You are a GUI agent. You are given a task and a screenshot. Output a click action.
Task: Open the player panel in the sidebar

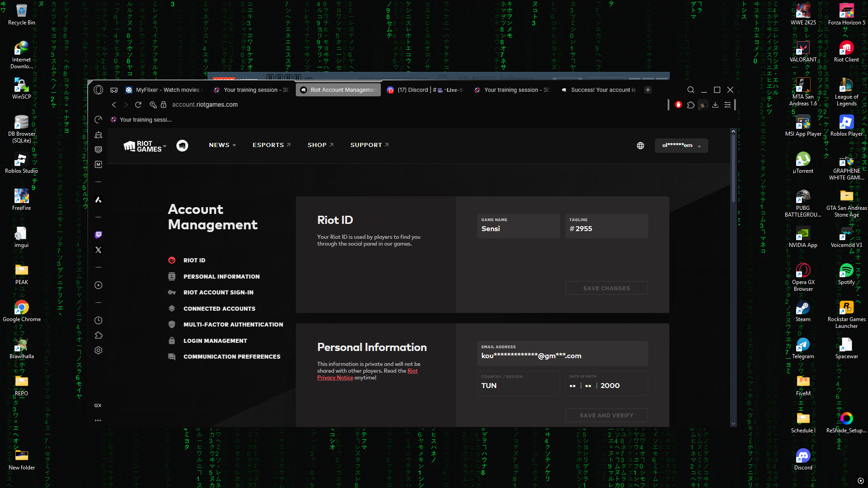point(98,285)
